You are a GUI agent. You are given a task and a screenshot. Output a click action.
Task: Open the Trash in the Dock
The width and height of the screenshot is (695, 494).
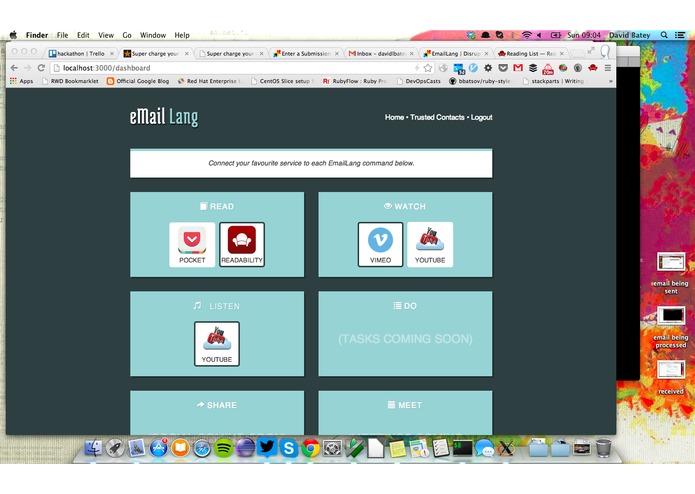point(603,447)
